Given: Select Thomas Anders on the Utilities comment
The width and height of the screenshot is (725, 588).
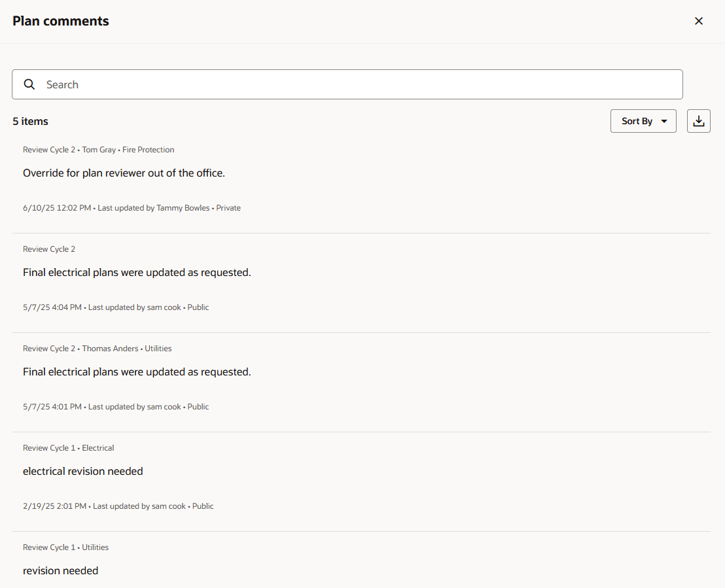Looking at the screenshot, I should (x=111, y=349).
